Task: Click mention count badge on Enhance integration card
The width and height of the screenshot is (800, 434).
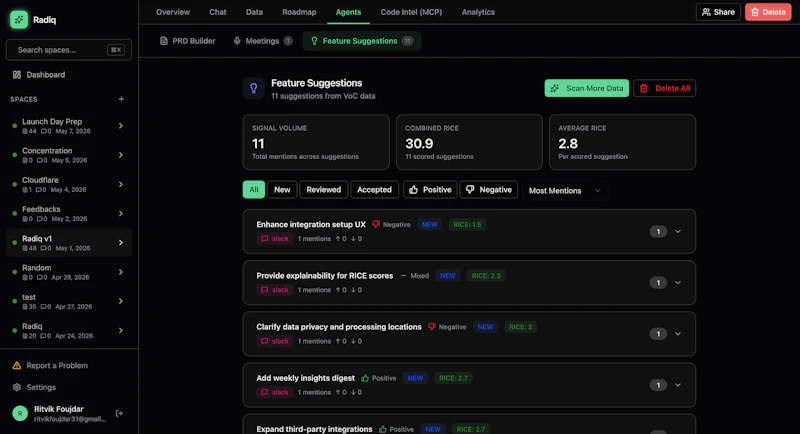Action: (658, 232)
